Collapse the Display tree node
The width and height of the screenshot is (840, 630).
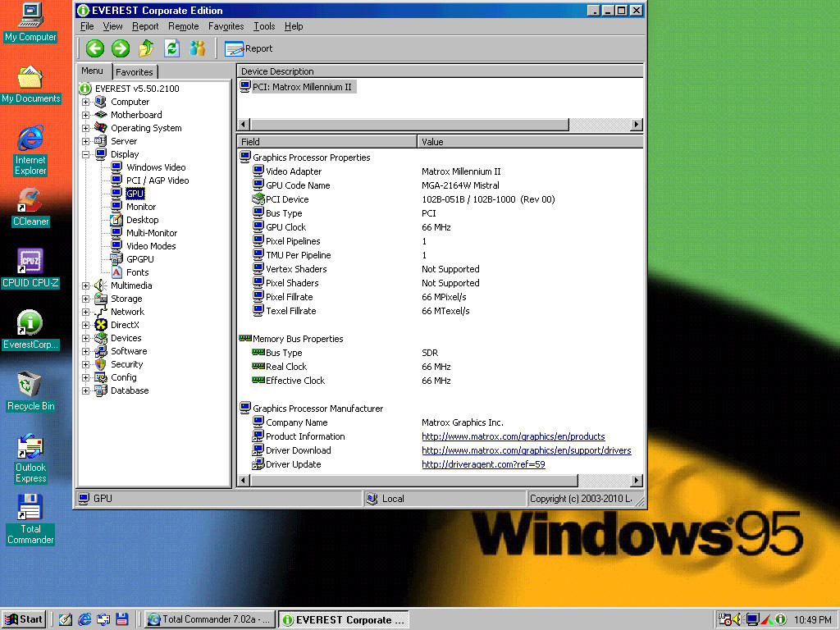(x=85, y=154)
